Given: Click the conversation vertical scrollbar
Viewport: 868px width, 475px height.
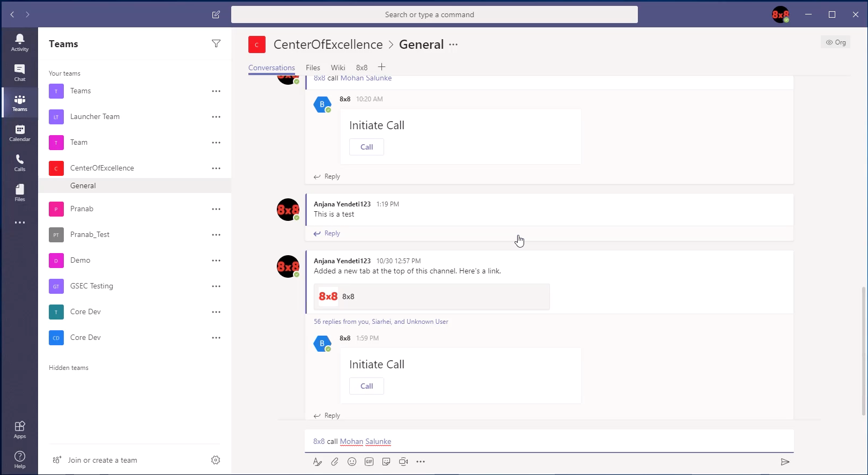Looking at the screenshot, I should click(x=863, y=351).
